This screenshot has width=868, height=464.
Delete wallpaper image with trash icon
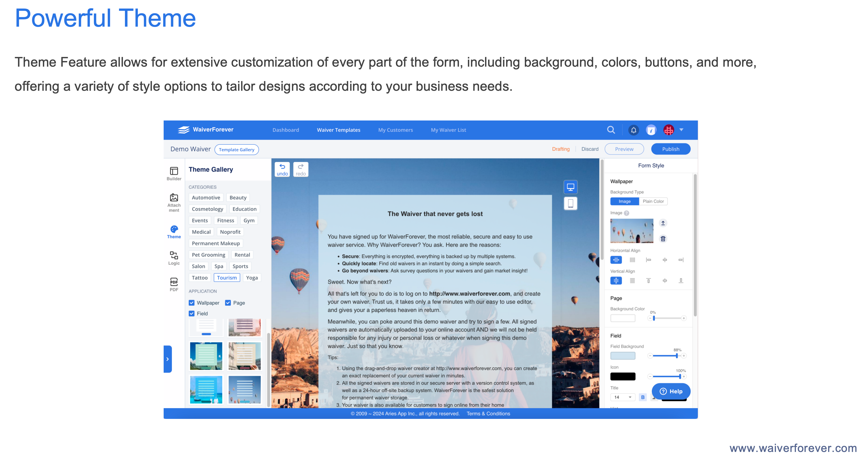[663, 239]
